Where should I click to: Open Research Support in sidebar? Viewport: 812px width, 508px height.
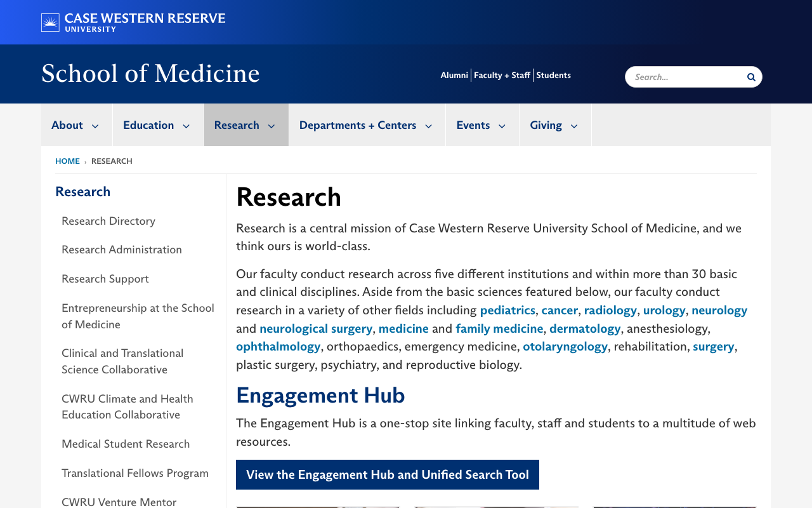click(x=105, y=279)
